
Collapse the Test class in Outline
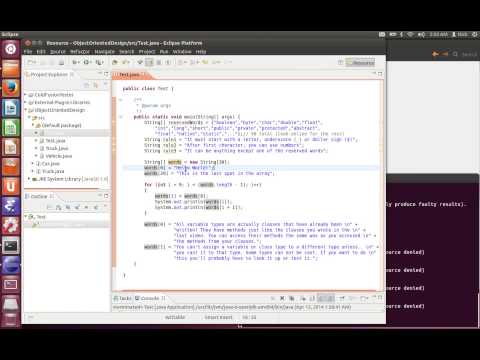[26, 217]
